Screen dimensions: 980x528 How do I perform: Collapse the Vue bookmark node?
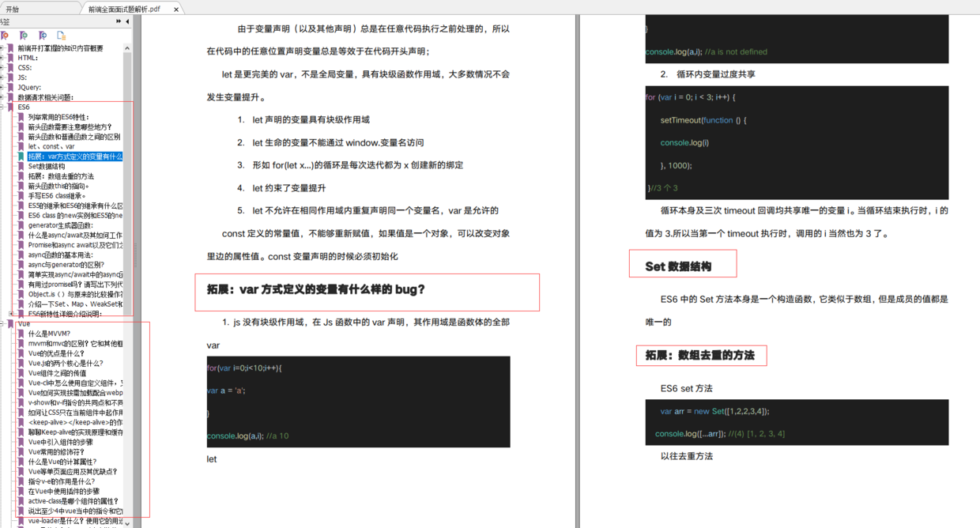2,324
